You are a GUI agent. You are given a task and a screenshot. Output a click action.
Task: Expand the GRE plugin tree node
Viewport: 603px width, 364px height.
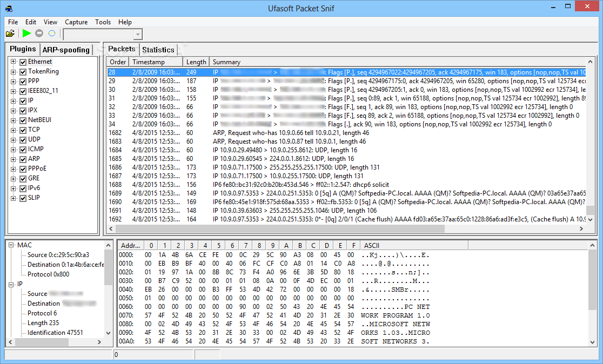pyautogui.click(x=14, y=179)
